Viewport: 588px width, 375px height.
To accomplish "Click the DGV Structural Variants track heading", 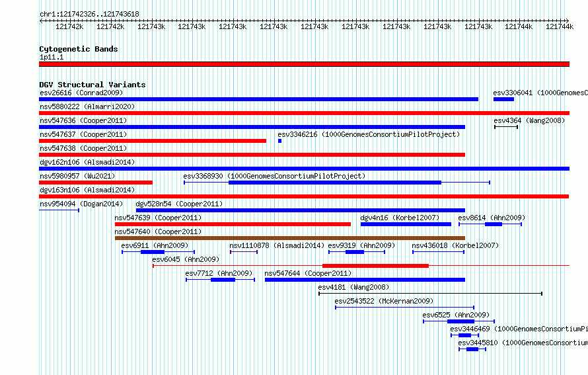I will coord(92,85).
